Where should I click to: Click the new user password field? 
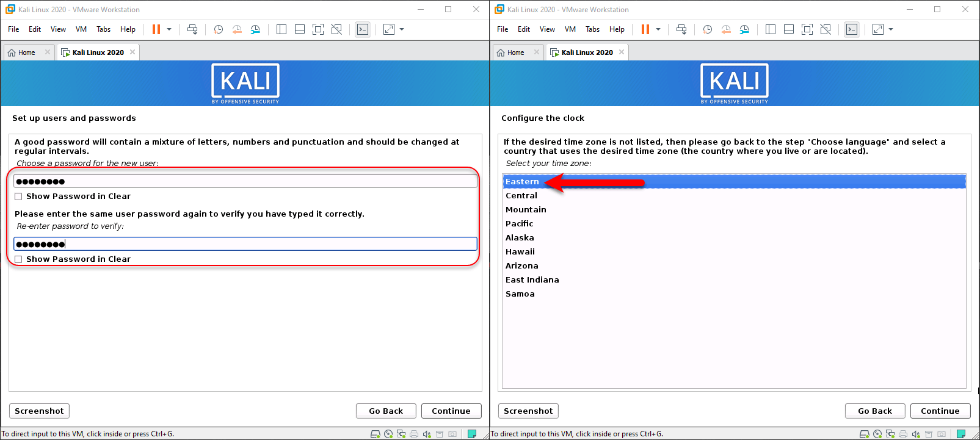(x=245, y=181)
